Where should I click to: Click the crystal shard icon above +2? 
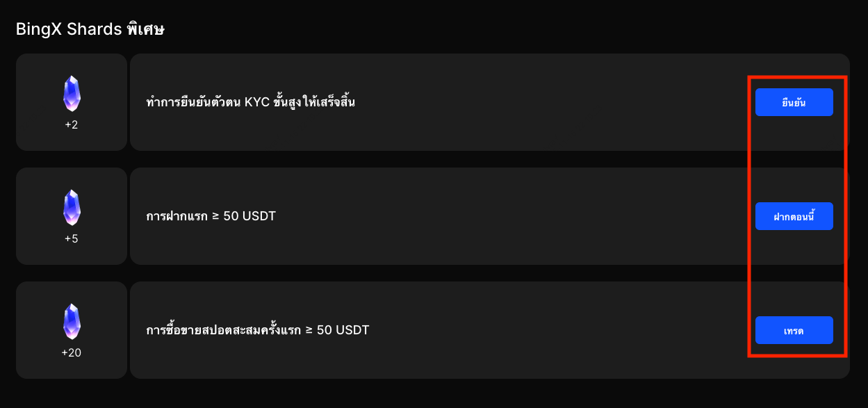pos(72,94)
